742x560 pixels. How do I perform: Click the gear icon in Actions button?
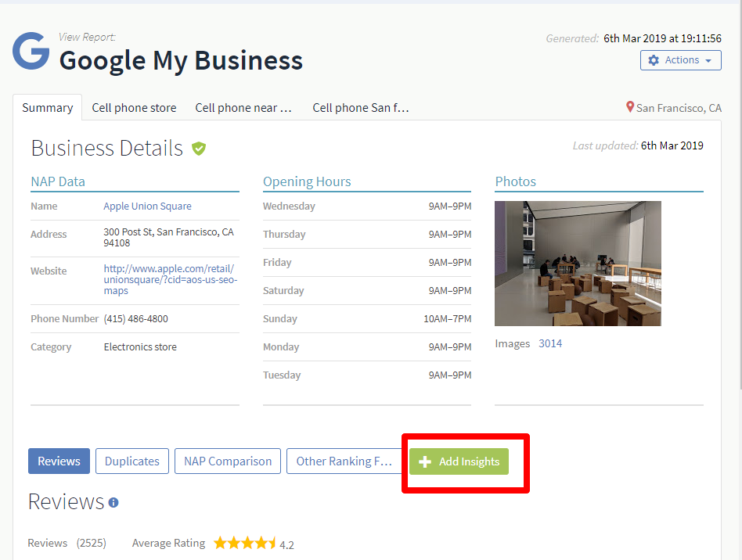pos(654,60)
